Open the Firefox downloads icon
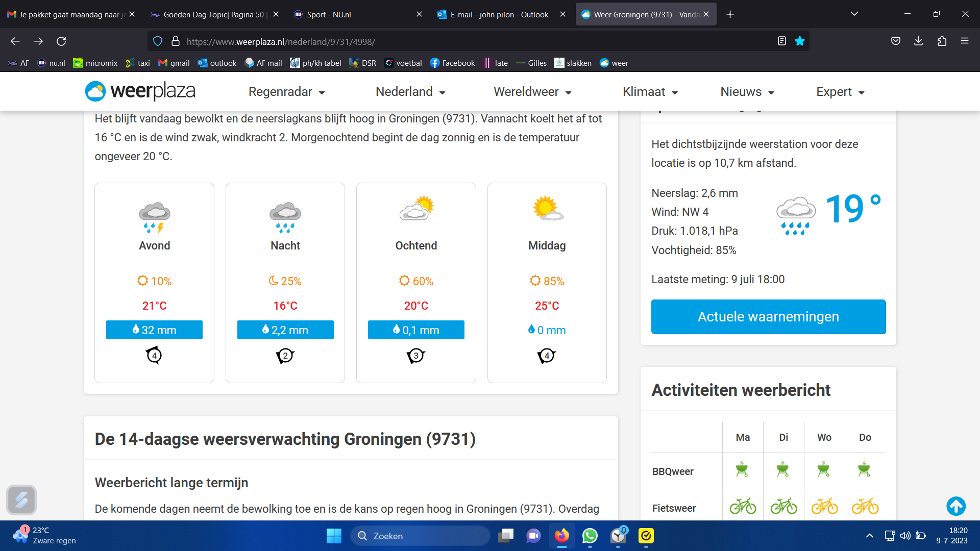This screenshot has height=551, width=980. [x=918, y=41]
